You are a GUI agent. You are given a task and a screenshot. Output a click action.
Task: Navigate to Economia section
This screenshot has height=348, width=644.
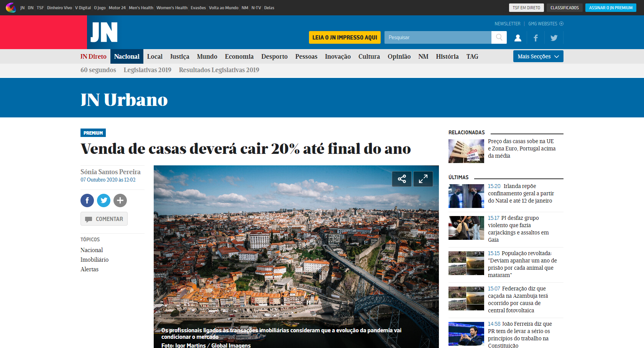pos(239,56)
